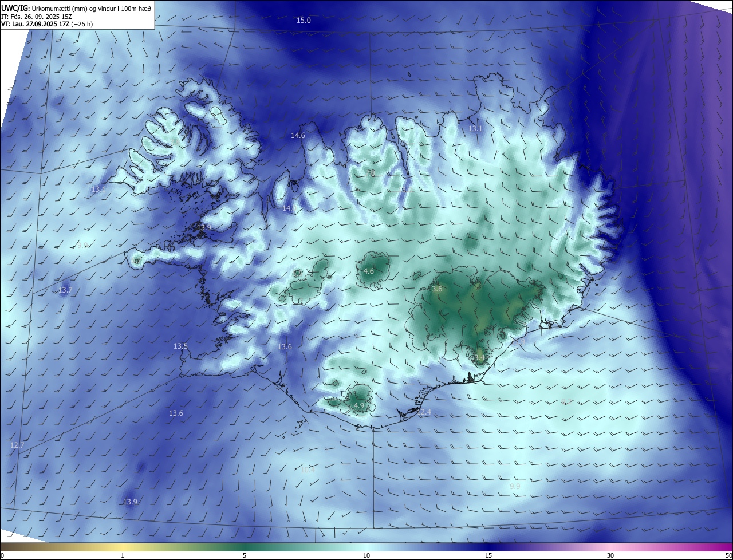The image size is (733, 560).
Task: Click the 1 tick on the color scale
Action: click(123, 555)
